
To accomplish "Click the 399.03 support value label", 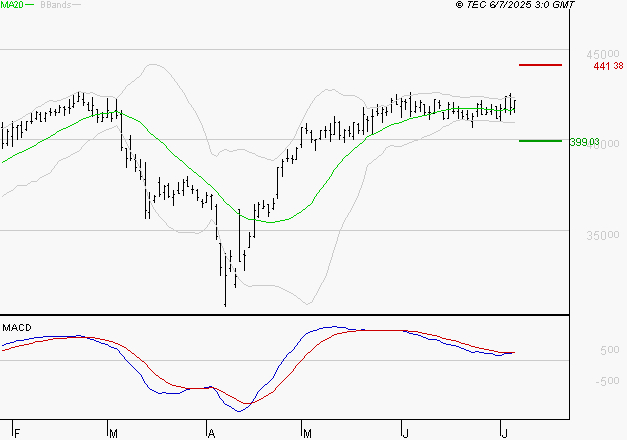I will point(584,142).
